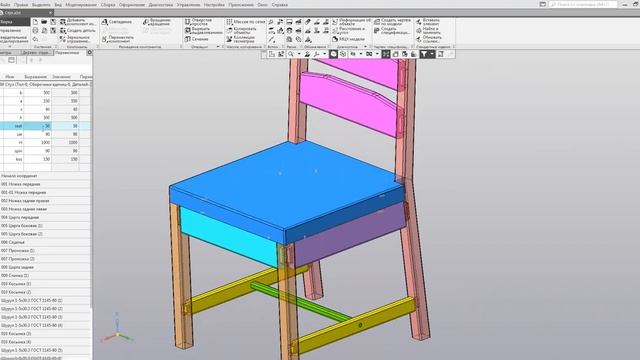Click Вставить элемент command

427,22
